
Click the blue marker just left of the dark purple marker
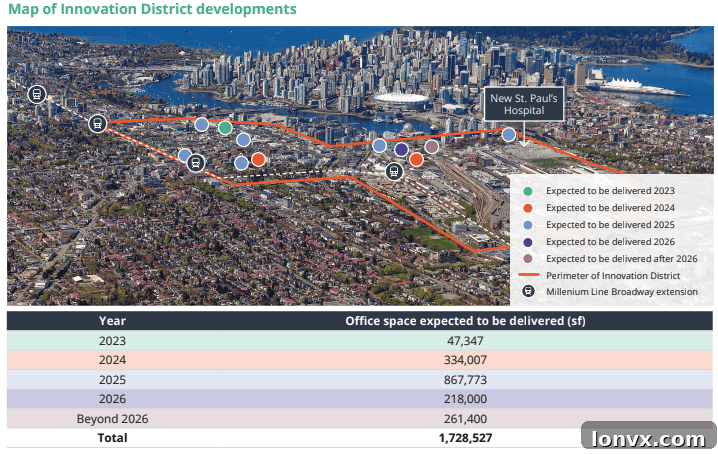[x=379, y=146]
